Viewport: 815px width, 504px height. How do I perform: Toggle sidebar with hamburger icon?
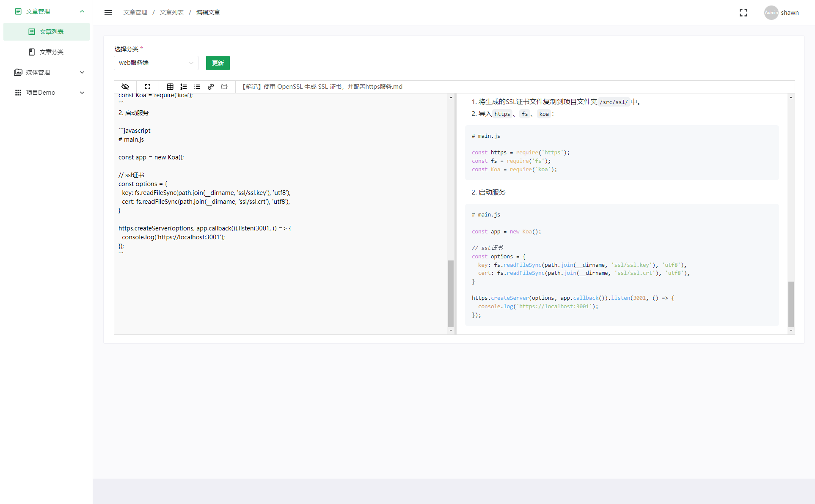click(x=108, y=13)
